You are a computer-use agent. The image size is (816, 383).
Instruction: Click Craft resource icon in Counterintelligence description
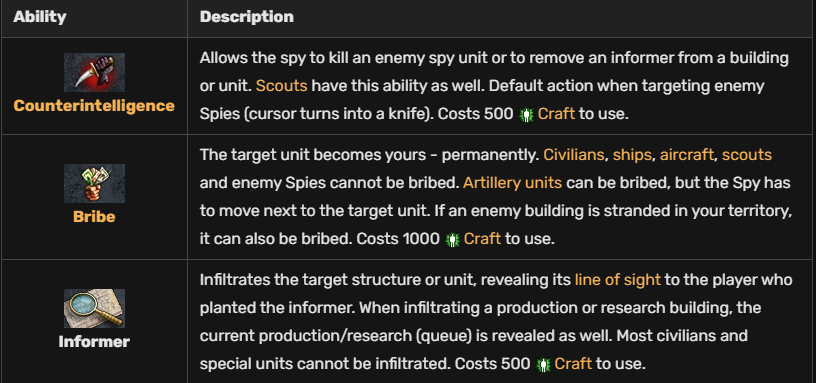coord(526,115)
